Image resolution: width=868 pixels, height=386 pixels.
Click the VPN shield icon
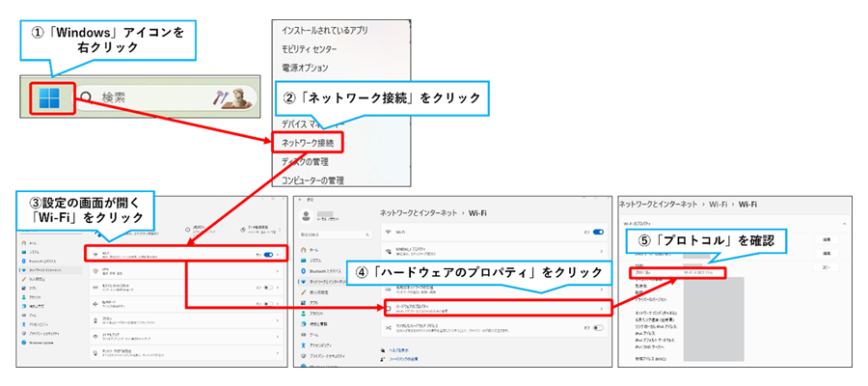click(95, 271)
